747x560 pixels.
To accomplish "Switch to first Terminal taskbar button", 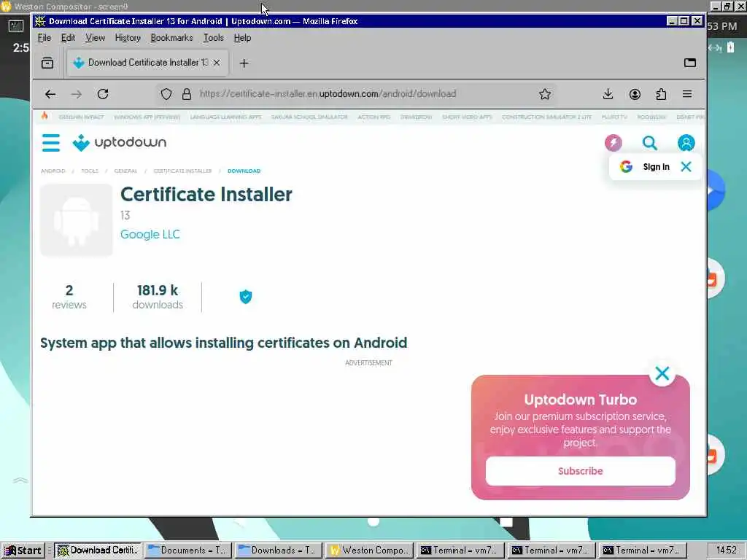I will coord(460,551).
